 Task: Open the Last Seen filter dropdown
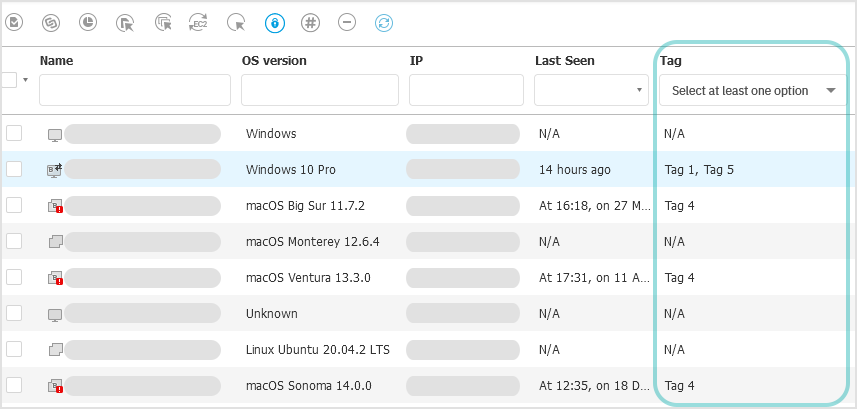(592, 91)
